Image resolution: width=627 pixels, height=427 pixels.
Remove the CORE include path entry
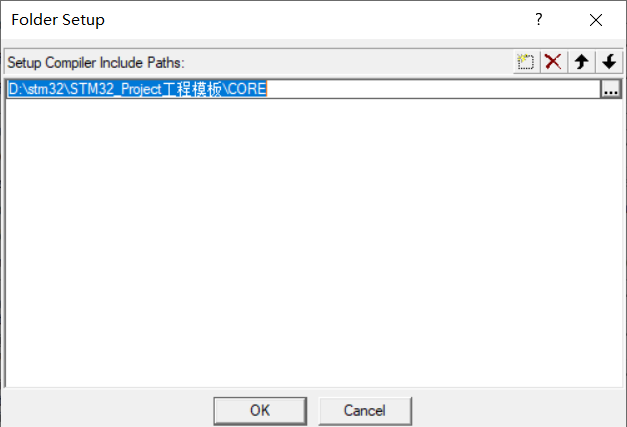tap(554, 62)
